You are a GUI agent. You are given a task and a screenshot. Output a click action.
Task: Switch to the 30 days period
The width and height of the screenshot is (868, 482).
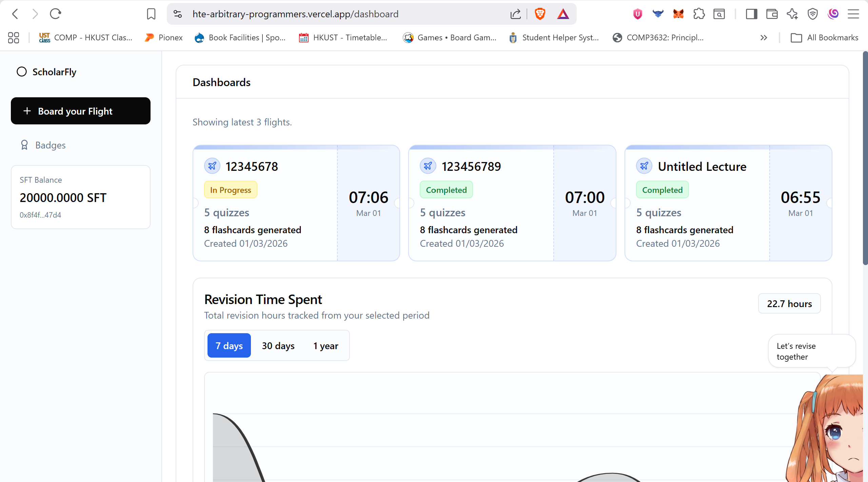coord(278,345)
